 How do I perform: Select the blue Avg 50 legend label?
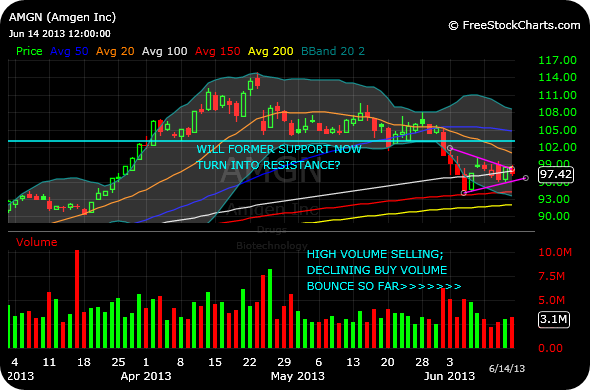69,51
